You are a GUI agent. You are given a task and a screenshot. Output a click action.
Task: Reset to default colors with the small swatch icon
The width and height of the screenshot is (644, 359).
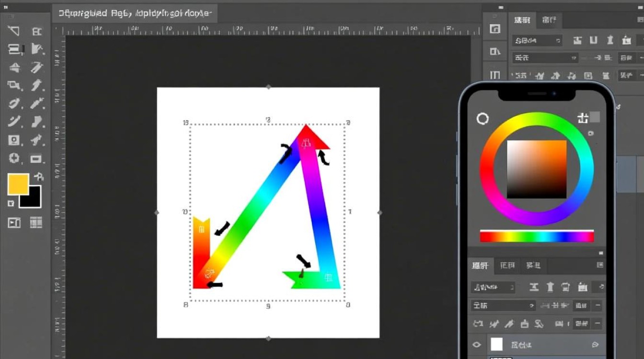coord(11,203)
